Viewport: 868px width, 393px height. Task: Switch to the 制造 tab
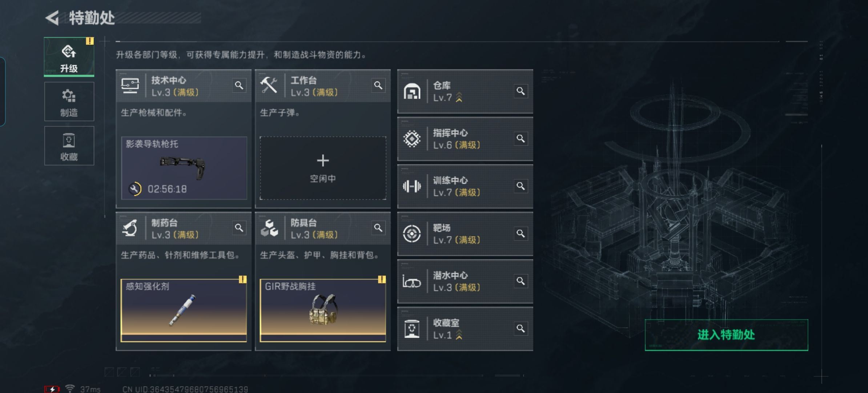(69, 102)
